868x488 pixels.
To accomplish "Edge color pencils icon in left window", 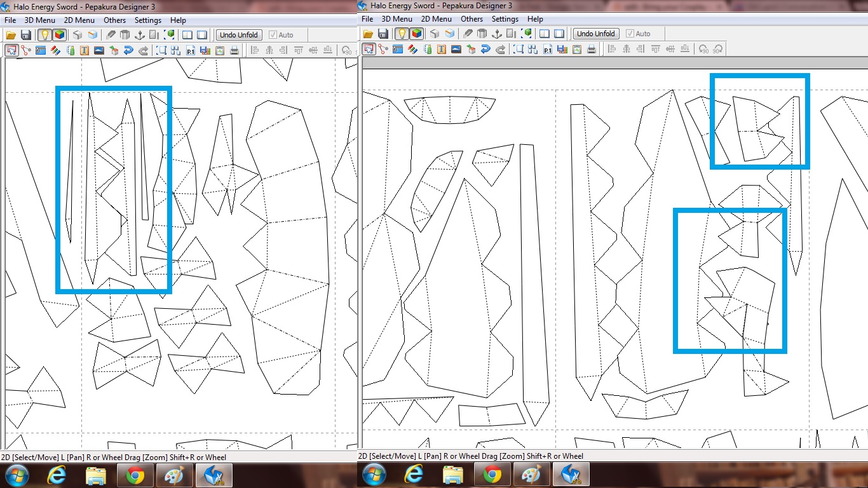I will (x=55, y=50).
